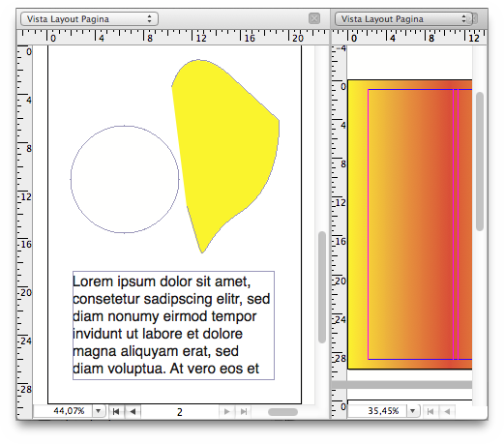Open right Vista Layout Pagina dropdown
Screen dimensions: 504x444
point(403,19)
